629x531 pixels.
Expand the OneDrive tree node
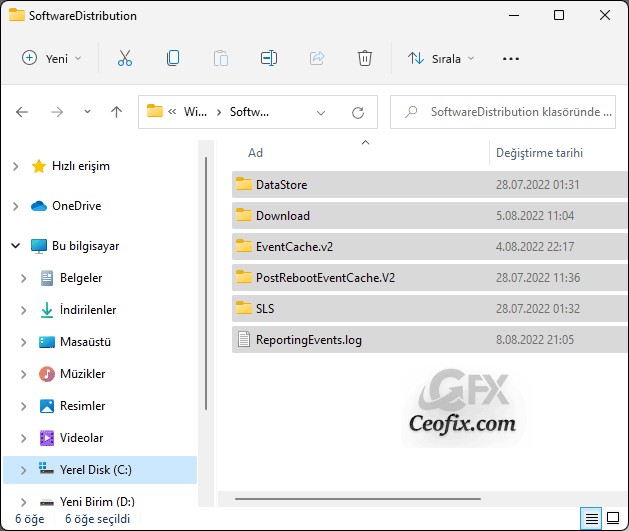pos(15,206)
